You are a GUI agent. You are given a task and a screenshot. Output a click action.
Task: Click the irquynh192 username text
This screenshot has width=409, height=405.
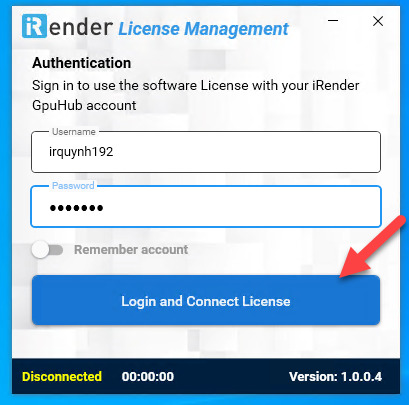pos(81,152)
